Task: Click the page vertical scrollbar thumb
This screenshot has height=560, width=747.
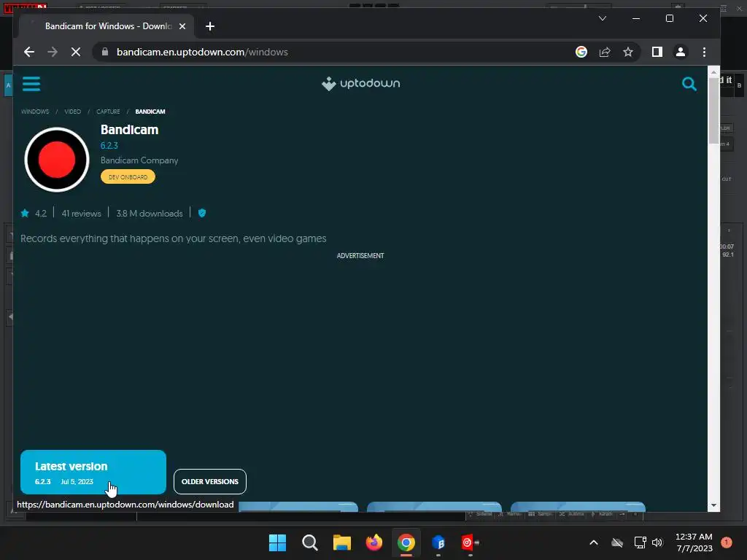Action: coord(713,109)
